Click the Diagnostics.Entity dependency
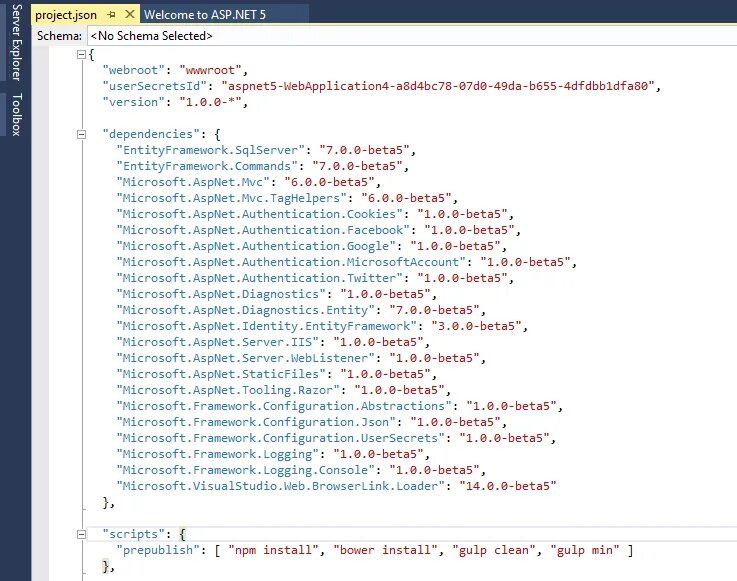Image resolution: width=737 pixels, height=581 pixels. click(246, 310)
